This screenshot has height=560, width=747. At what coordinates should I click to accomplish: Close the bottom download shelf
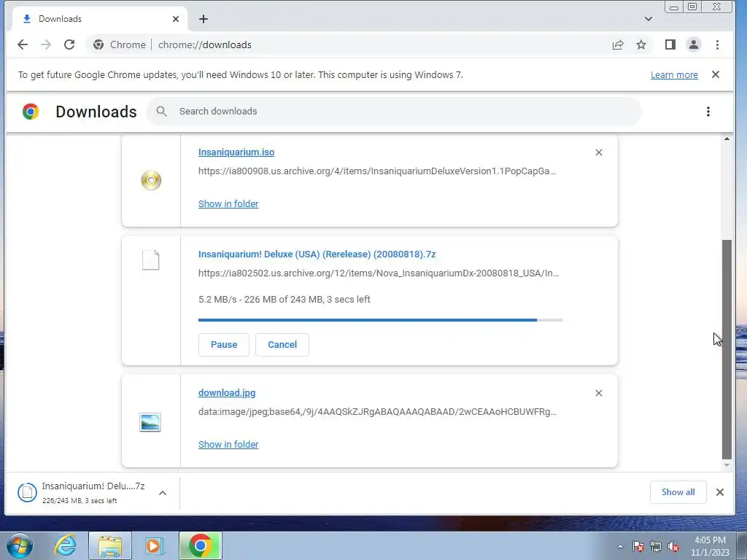coord(720,492)
